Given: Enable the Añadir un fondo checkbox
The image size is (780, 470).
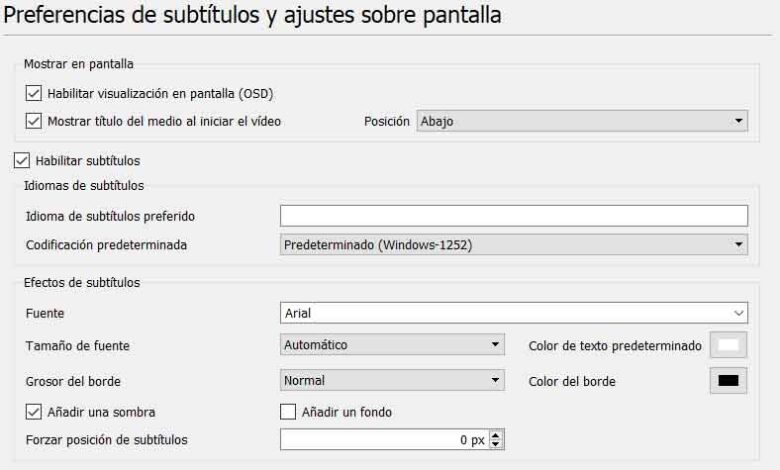Looking at the screenshot, I should (x=288, y=411).
